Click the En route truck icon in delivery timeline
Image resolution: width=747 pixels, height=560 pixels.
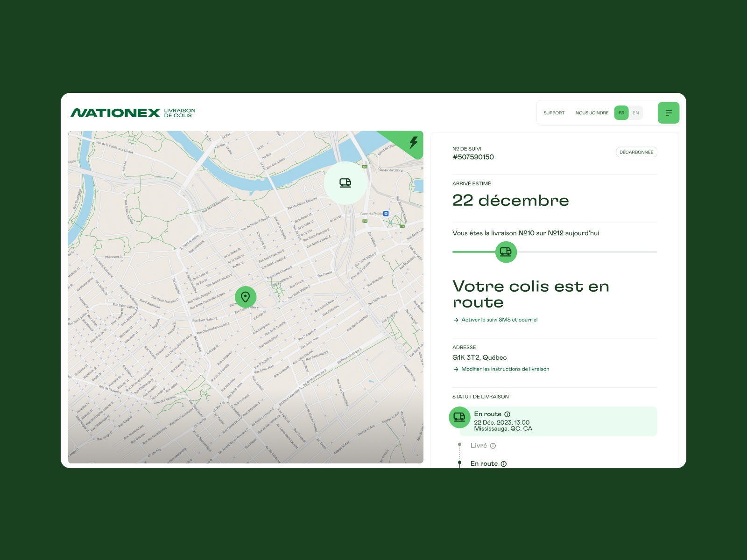pos(459,417)
